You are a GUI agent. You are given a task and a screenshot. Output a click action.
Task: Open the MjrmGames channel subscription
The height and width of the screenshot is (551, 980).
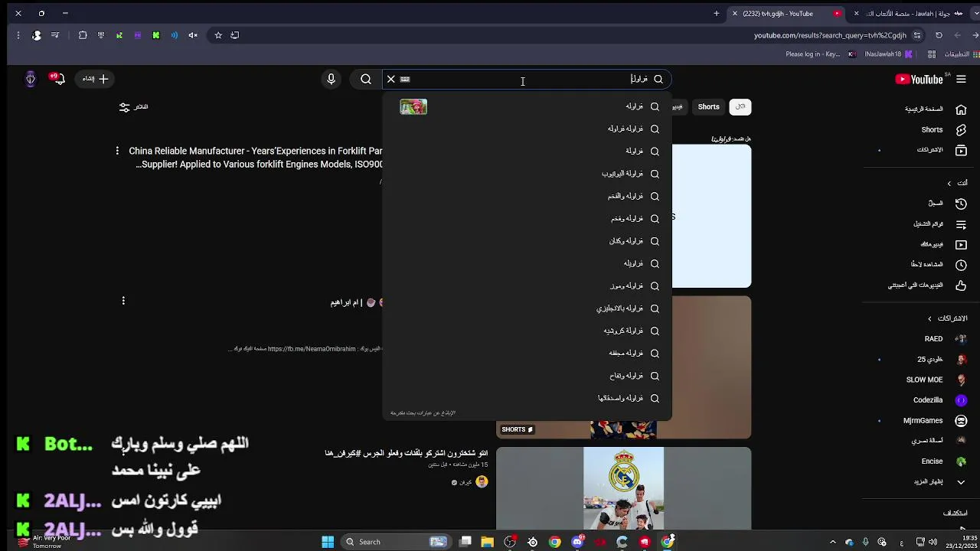coord(934,421)
